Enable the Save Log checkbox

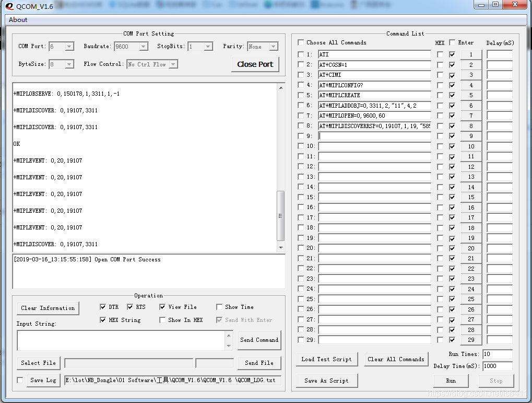tap(20, 380)
